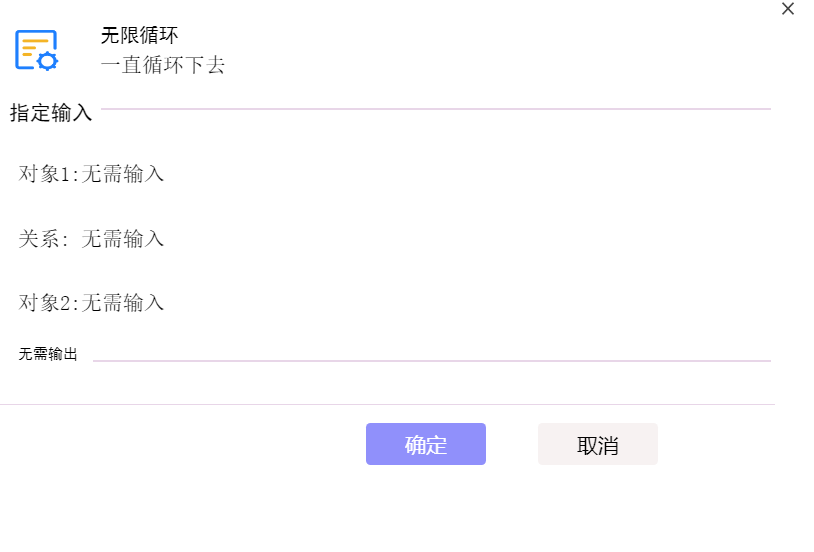Screen dimensions: 814x552
Task: Click the 无需输出 section label
Action: pyautogui.click(x=48, y=354)
